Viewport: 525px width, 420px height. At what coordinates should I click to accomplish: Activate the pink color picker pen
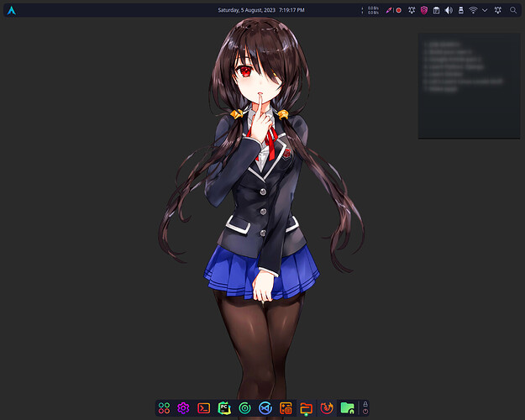tap(389, 10)
